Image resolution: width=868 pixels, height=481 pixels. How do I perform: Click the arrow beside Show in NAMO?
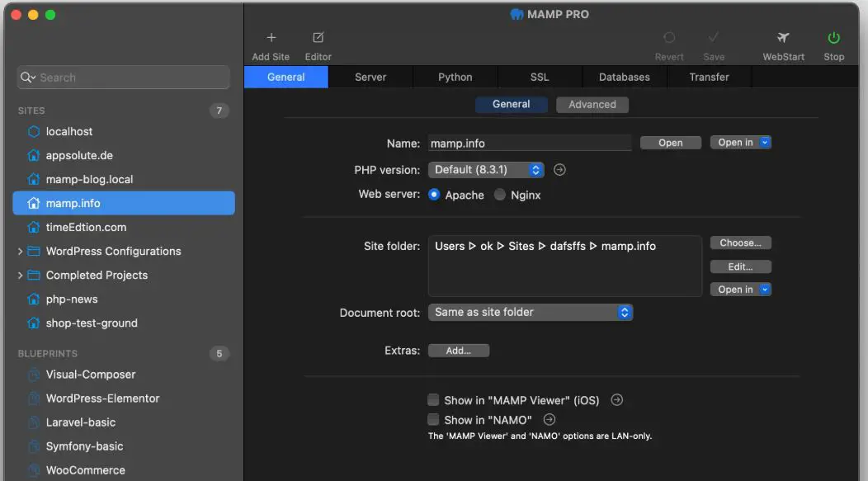tap(549, 419)
